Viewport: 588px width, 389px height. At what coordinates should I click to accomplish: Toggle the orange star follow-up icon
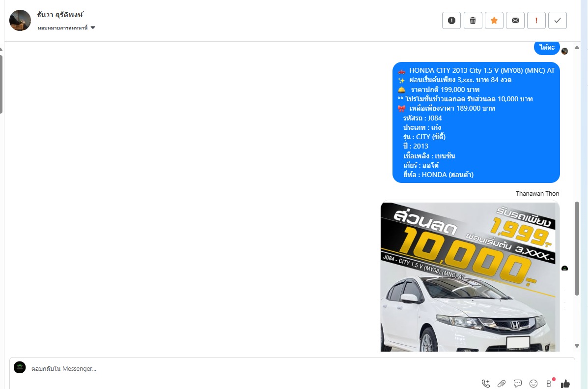tap(494, 20)
